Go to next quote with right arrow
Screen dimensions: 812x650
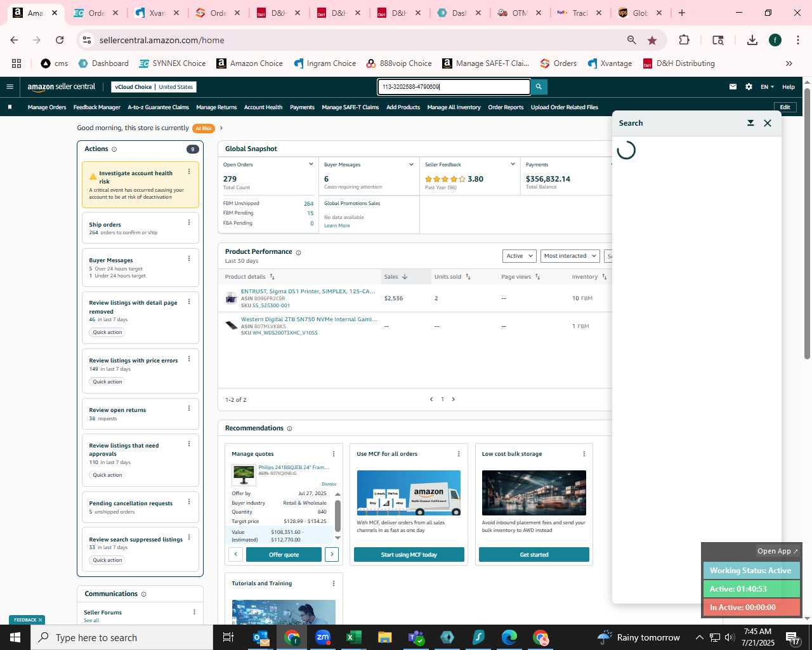tap(332, 555)
